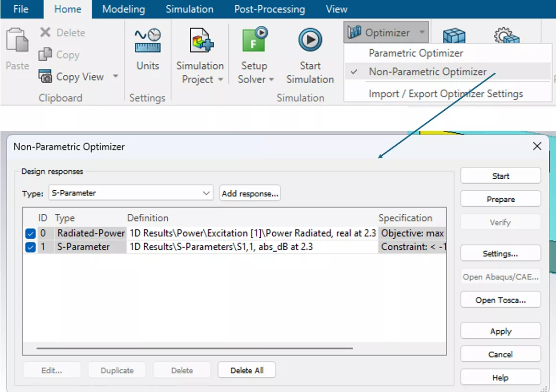
Task: Switch to the Post-Processing ribbon tab
Action: coord(269,9)
